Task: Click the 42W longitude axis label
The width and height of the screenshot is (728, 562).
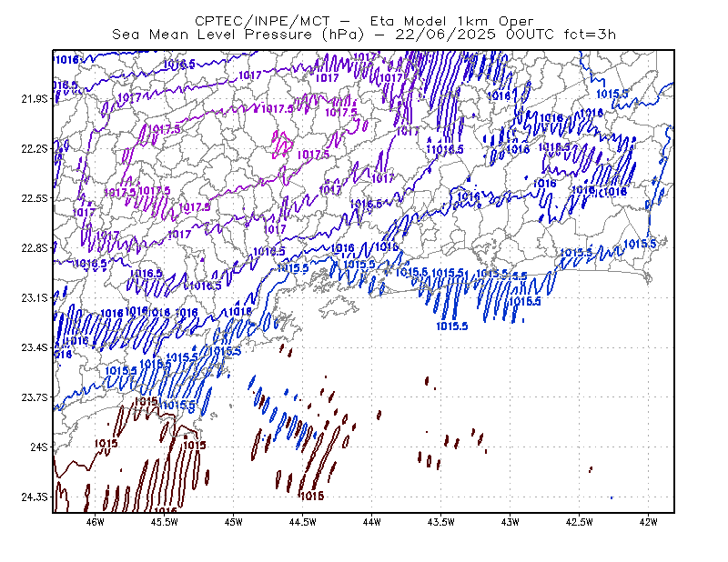Action: pos(648,522)
